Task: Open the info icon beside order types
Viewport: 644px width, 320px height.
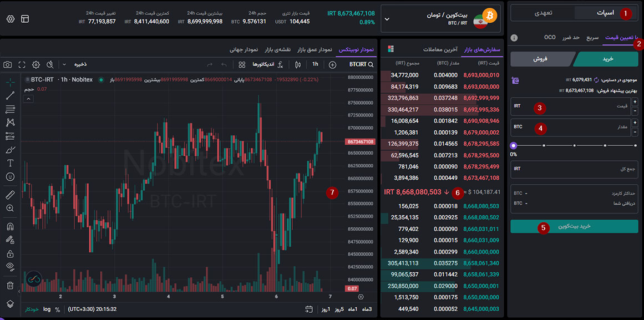Action: click(514, 38)
